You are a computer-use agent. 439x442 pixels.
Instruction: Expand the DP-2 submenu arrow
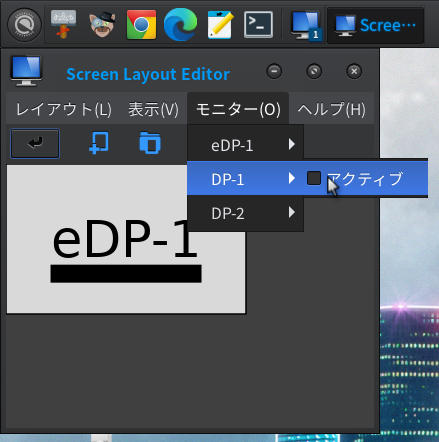(x=292, y=212)
